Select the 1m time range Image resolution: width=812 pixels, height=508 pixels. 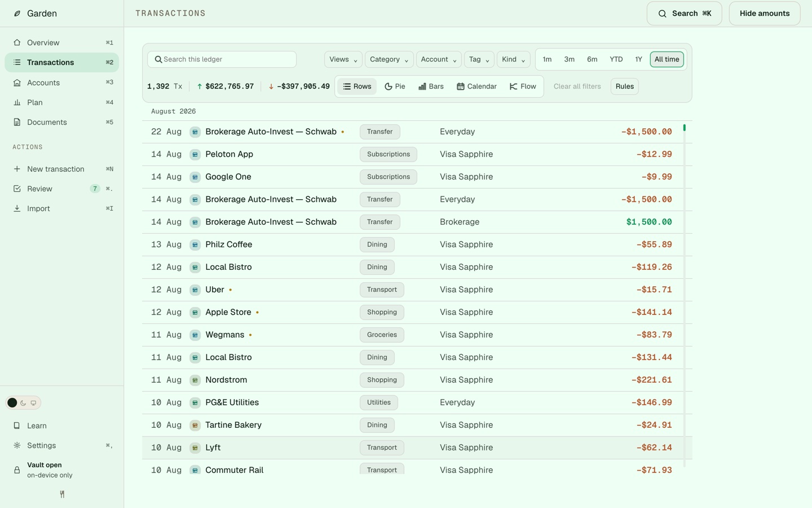547,59
